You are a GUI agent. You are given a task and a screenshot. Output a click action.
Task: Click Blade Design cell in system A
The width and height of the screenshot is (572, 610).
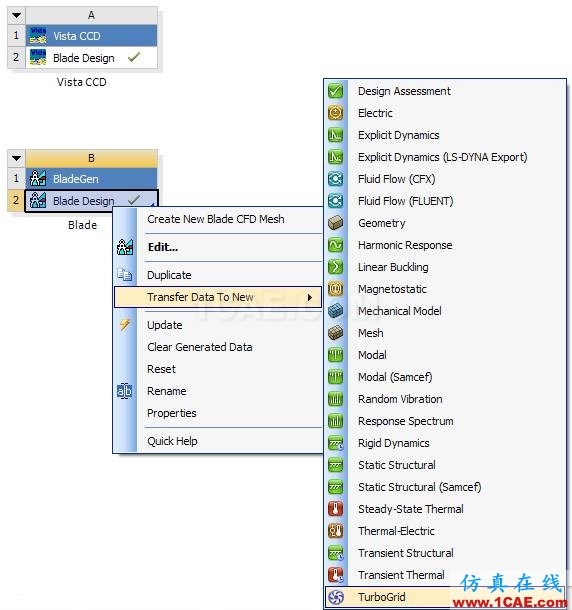(x=91, y=58)
